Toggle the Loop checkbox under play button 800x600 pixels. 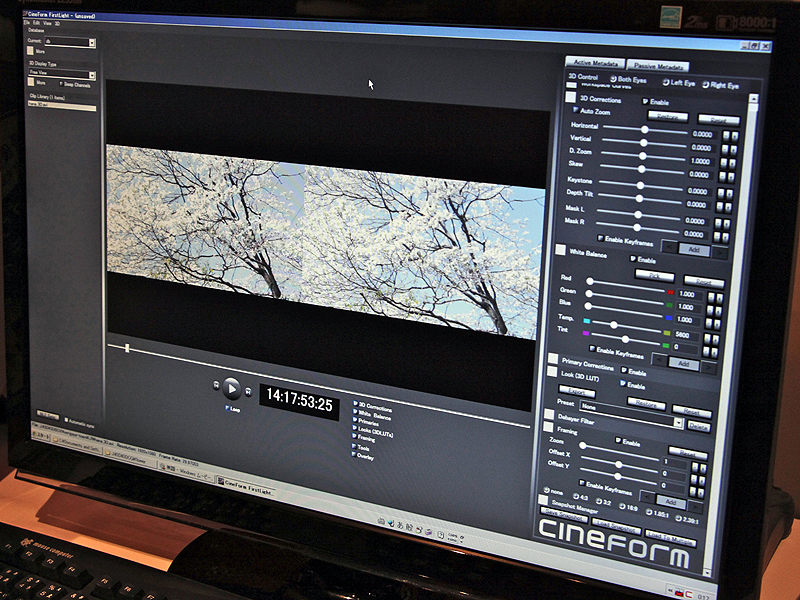pos(228,408)
